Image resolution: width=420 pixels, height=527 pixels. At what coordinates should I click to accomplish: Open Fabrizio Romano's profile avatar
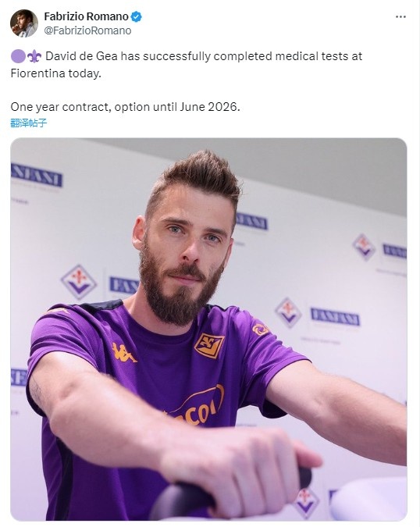(24, 23)
